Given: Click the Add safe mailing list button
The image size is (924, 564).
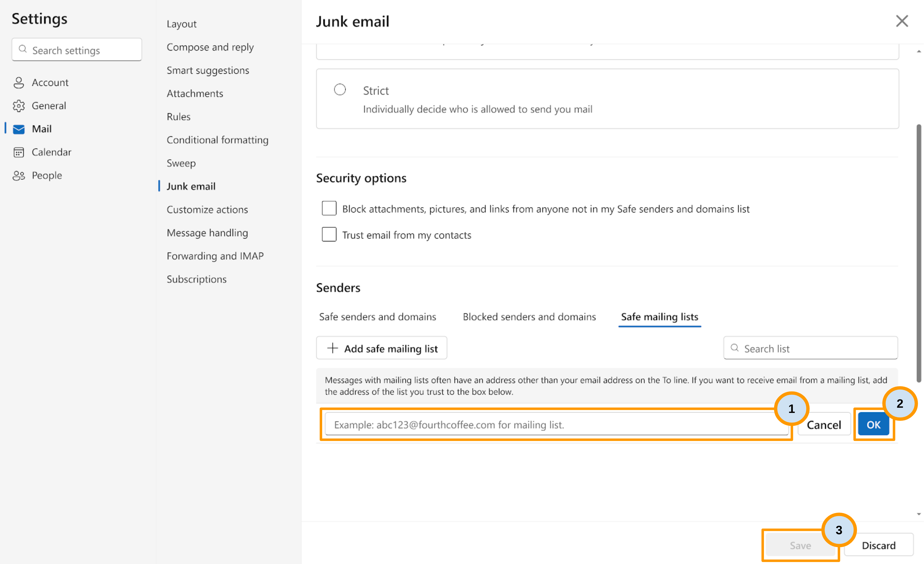Looking at the screenshot, I should (x=381, y=348).
